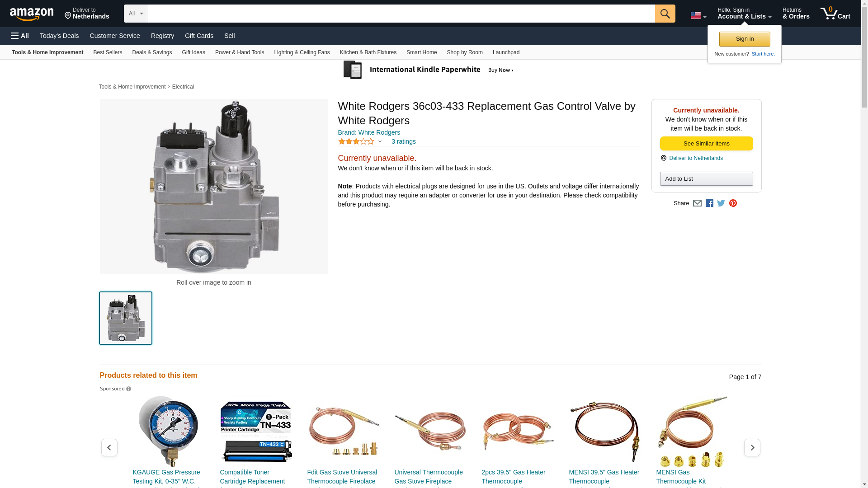Select the gas valve image thumbnail

tap(126, 318)
